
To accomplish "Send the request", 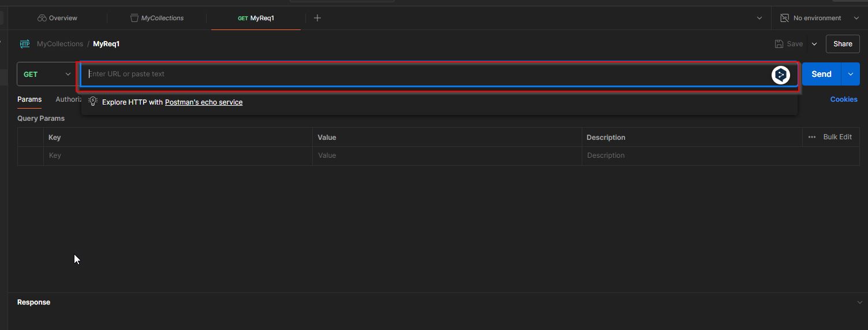I will click(x=821, y=74).
